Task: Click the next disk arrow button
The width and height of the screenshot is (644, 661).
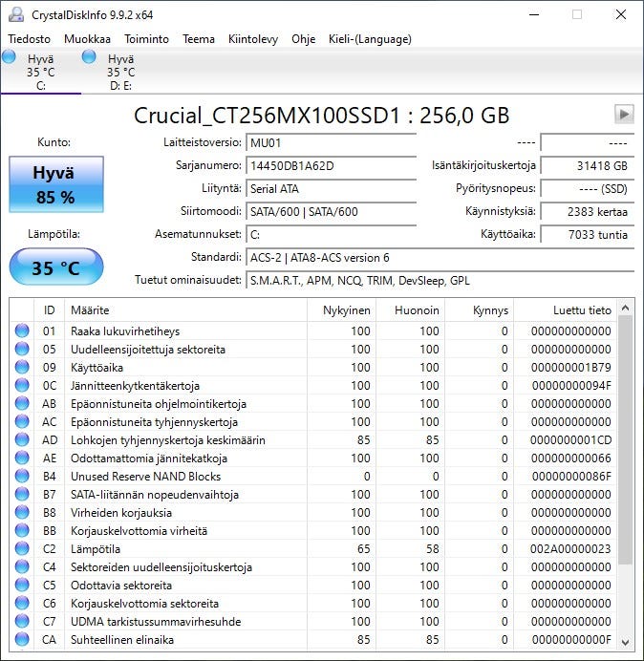Action: tap(624, 115)
